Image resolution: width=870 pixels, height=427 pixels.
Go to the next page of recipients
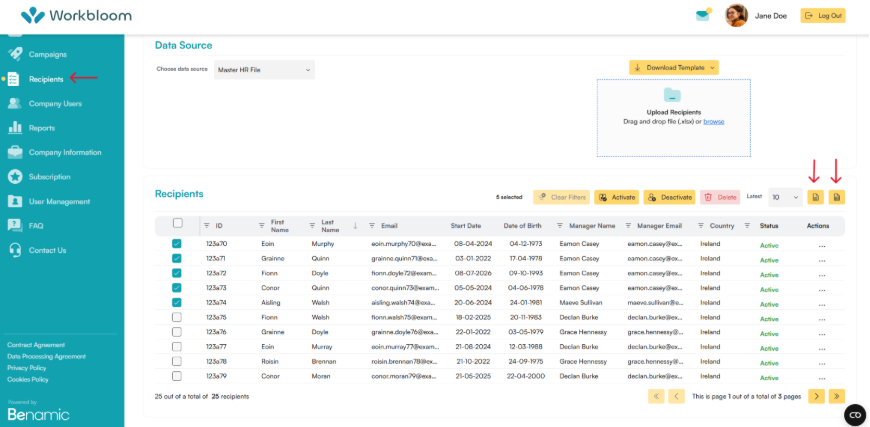816,396
